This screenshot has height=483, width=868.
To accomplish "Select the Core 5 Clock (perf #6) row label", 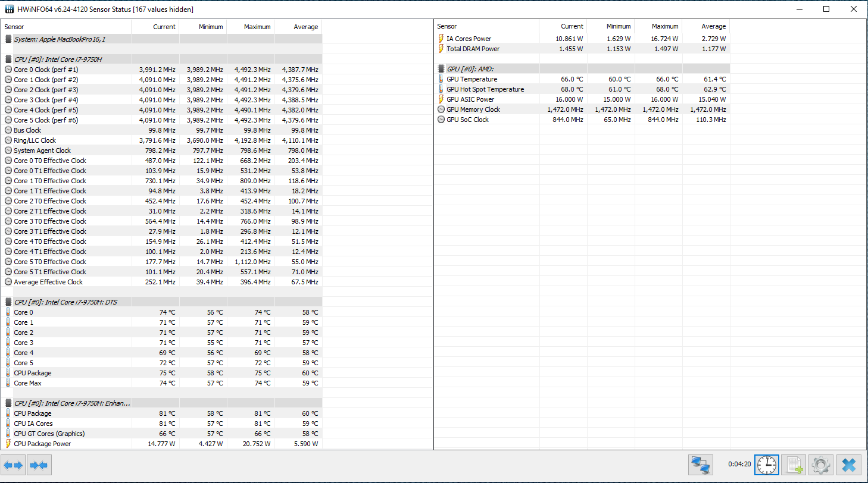I will tap(46, 120).
